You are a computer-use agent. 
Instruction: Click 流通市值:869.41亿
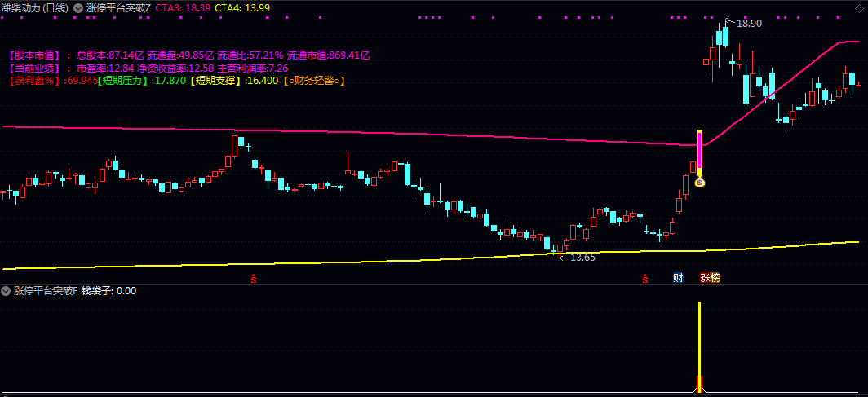(328, 55)
